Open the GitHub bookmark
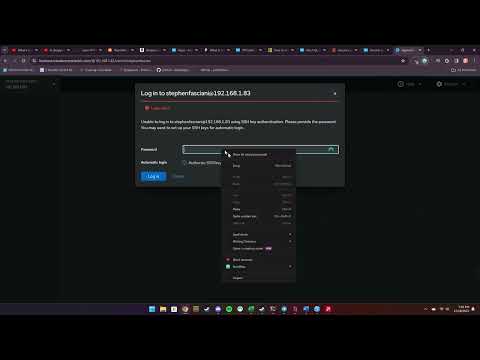 [x=173, y=70]
